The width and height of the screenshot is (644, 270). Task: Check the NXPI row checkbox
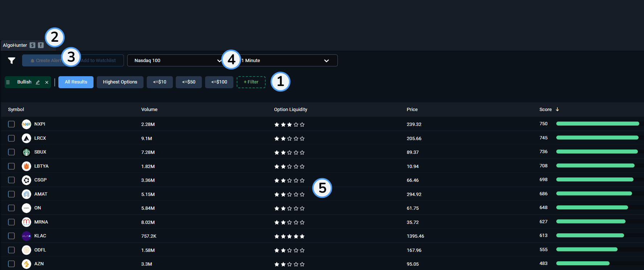pos(12,124)
